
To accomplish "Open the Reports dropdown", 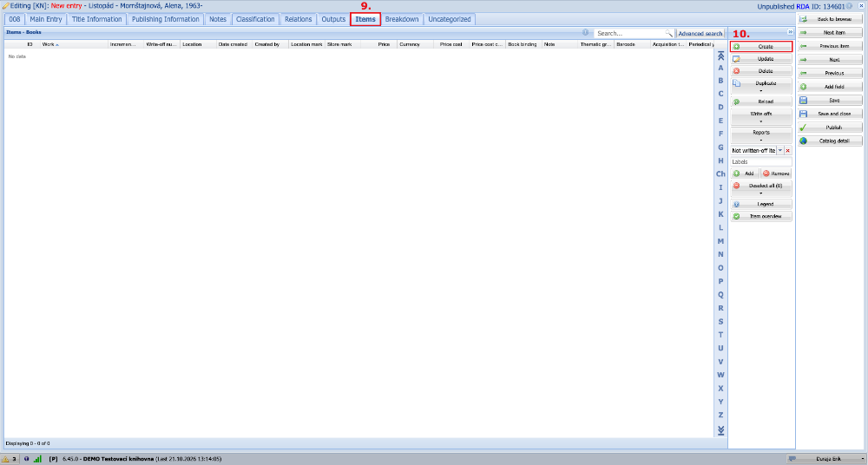I will (x=761, y=135).
